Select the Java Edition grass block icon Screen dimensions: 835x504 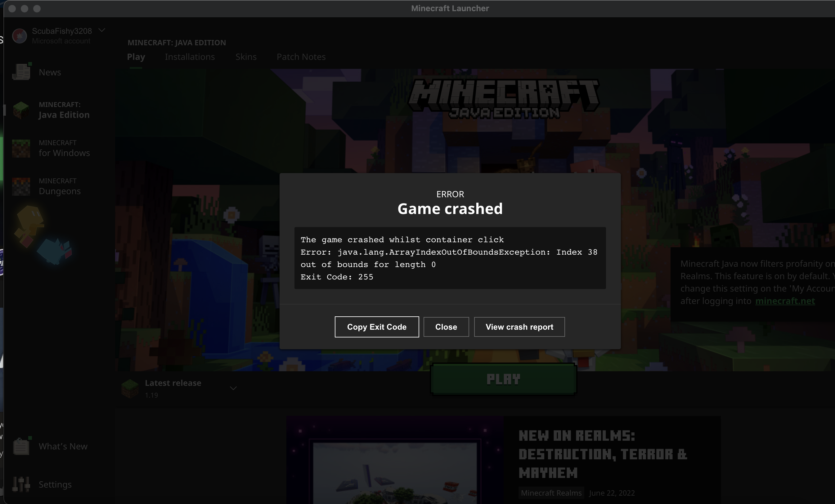[x=21, y=110]
